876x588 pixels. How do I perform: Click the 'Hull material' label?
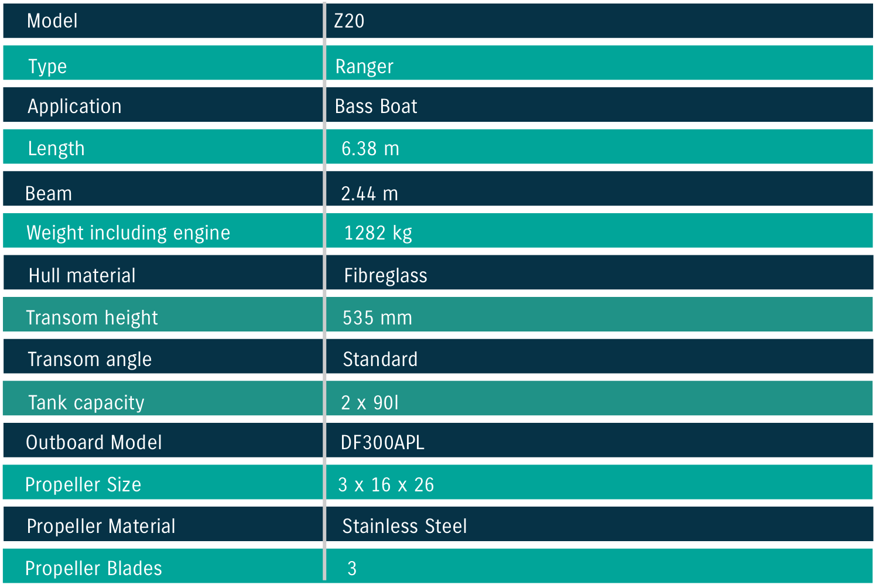[82, 276]
